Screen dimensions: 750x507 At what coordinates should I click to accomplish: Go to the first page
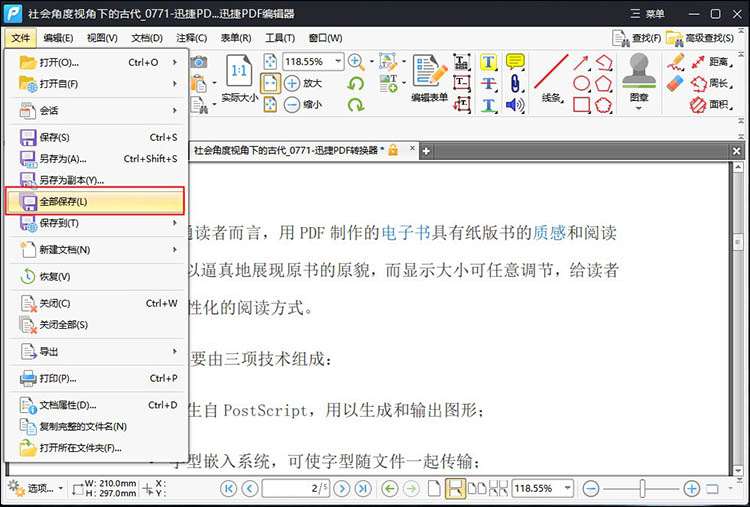click(x=229, y=488)
